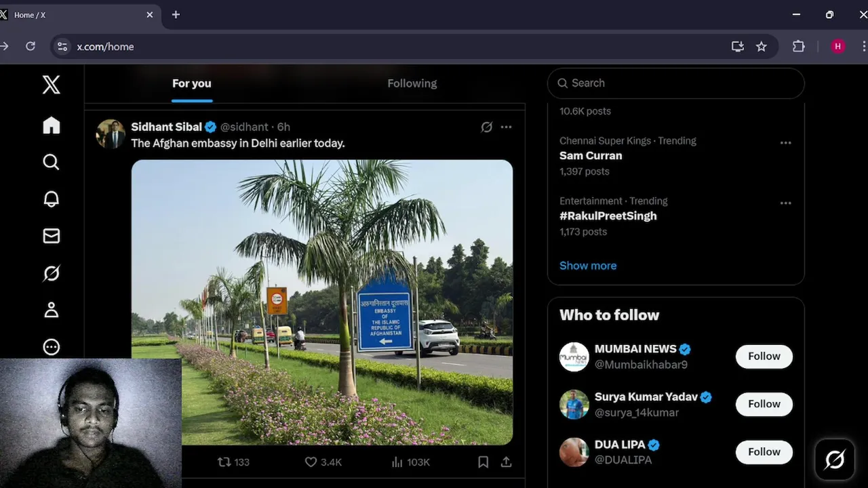View analytics showing 103K views
The image size is (868, 488).
pos(410,462)
